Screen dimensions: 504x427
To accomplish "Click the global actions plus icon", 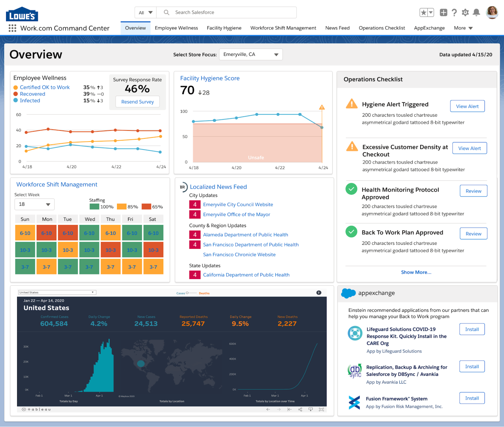I will click(x=443, y=12).
